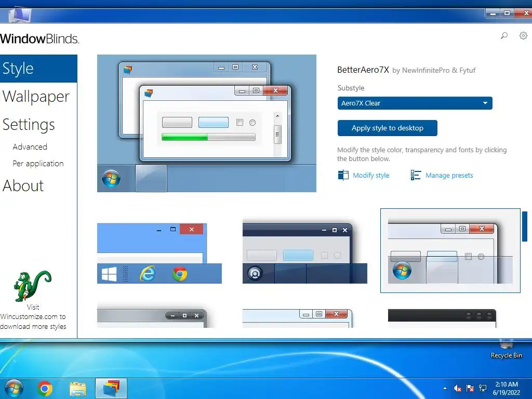Image resolution: width=532 pixels, height=399 pixels.
Task: Open the Advanced settings item
Action: pyautogui.click(x=30, y=147)
